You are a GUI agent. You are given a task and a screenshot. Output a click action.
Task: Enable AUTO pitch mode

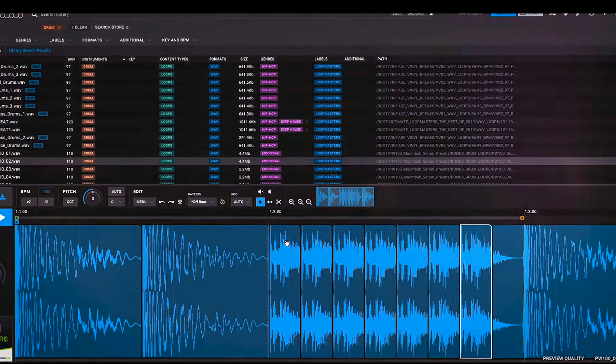point(116,192)
